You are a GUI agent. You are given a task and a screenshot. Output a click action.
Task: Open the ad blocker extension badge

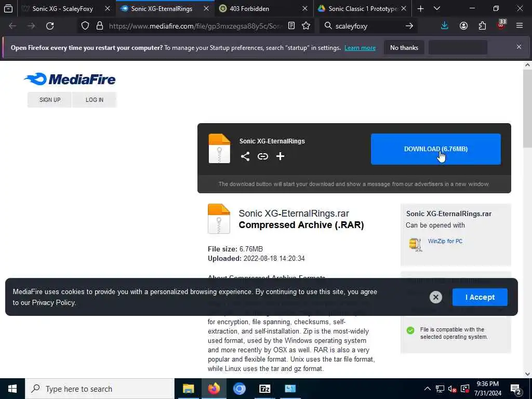(x=501, y=24)
